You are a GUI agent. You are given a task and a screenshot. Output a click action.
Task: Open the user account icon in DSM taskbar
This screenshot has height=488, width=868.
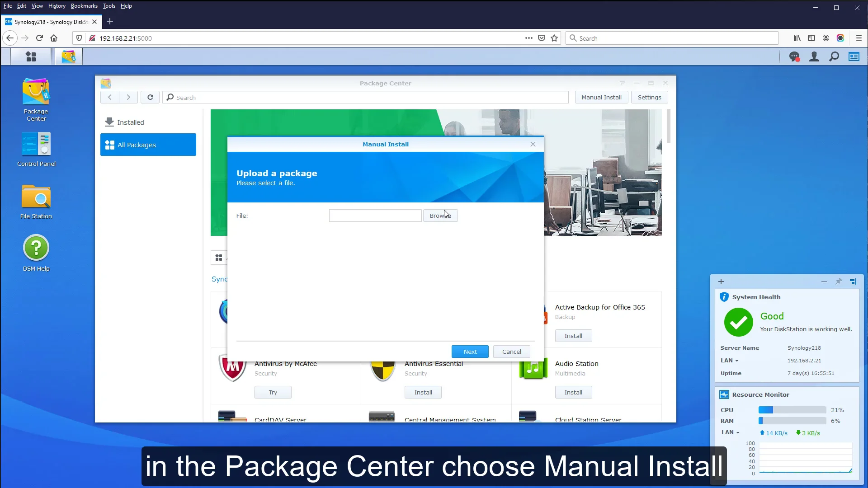[814, 56]
